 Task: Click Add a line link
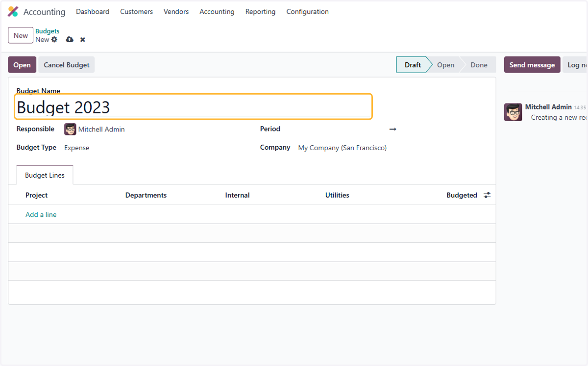click(x=41, y=214)
